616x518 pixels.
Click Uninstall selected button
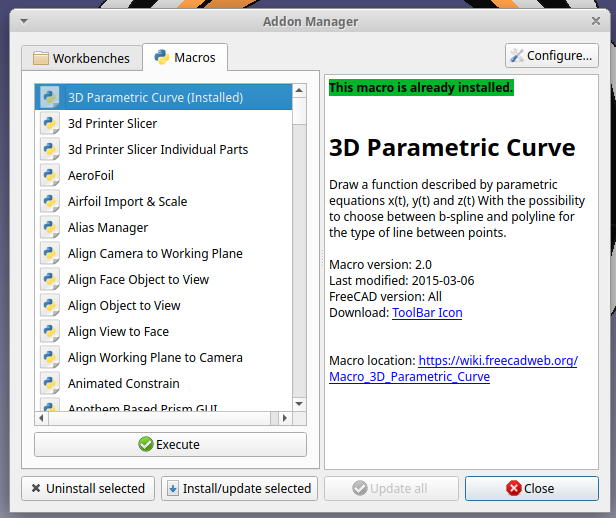pos(88,489)
